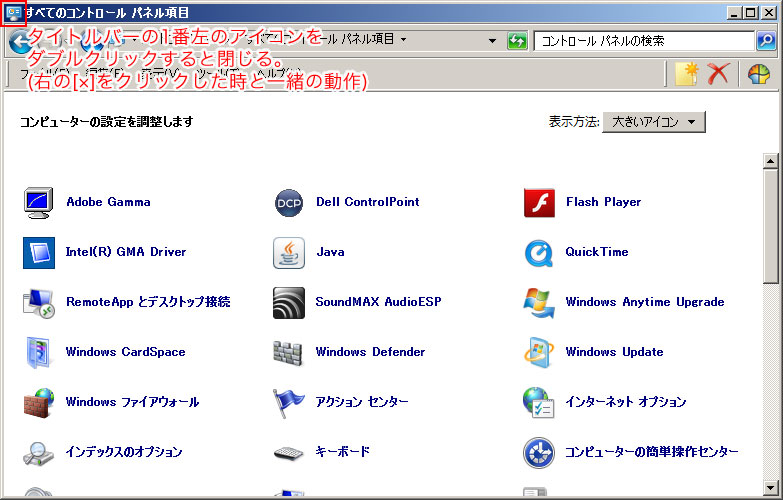Click the scrollbar down arrow

pyautogui.click(x=771, y=487)
